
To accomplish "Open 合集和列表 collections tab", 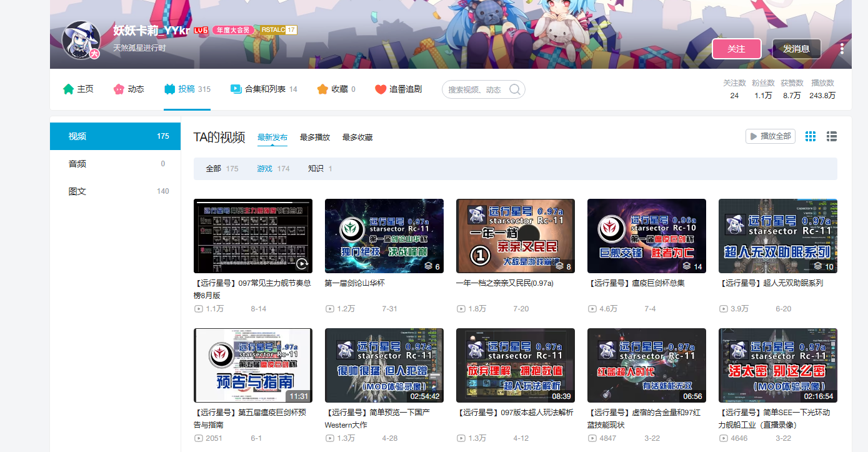I will click(x=264, y=89).
